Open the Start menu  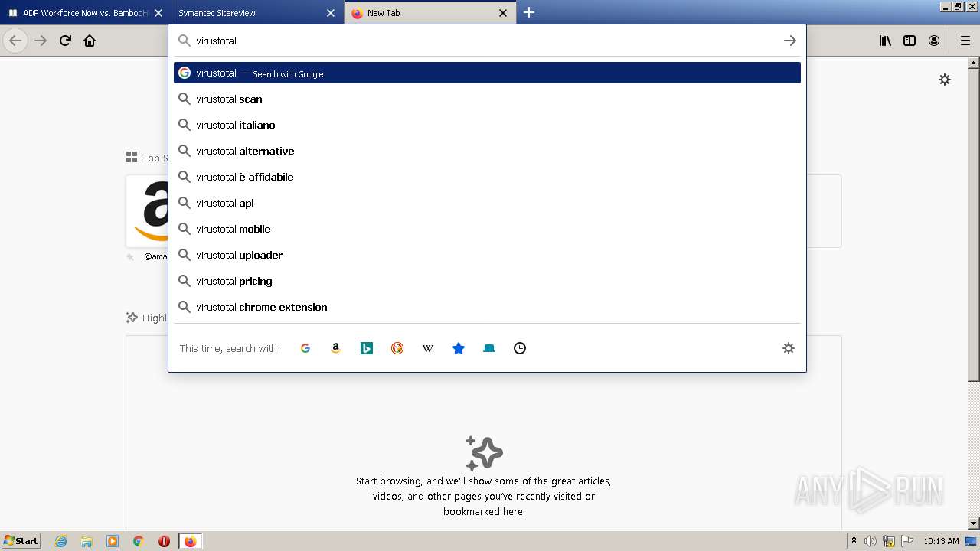pyautogui.click(x=21, y=541)
